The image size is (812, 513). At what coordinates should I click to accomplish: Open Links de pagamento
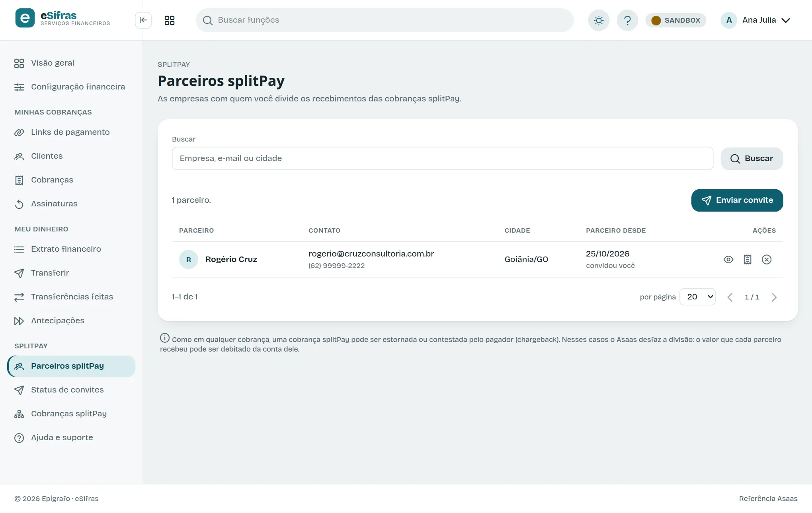click(71, 132)
